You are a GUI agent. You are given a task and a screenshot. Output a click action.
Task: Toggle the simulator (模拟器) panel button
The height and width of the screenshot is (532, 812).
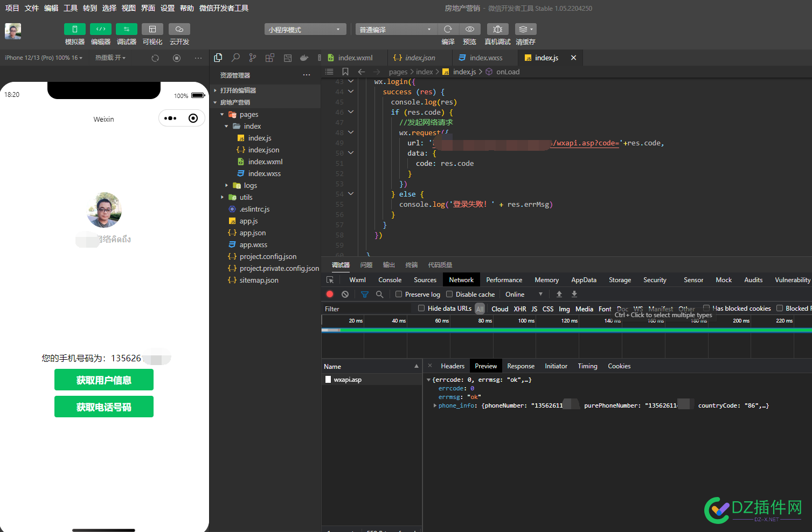pos(74,29)
